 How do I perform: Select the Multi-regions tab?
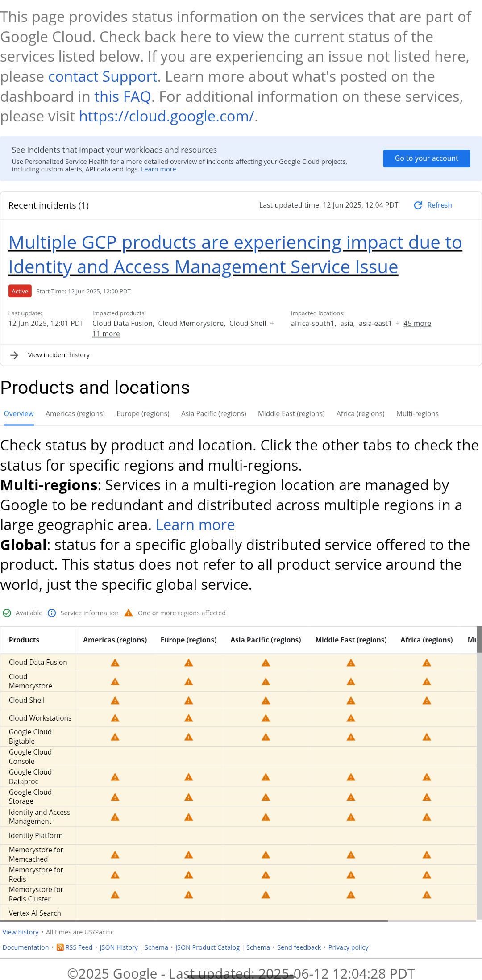417,413
